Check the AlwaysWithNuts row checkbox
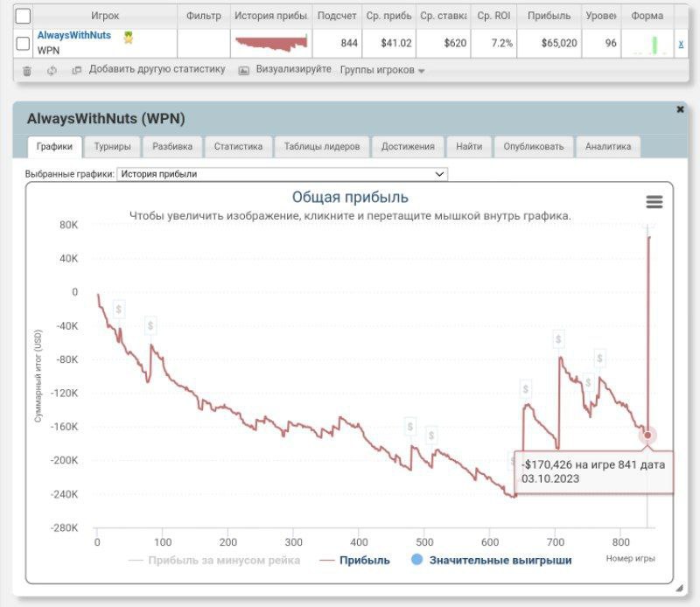Screen dimensions: 700x607 [24, 43]
